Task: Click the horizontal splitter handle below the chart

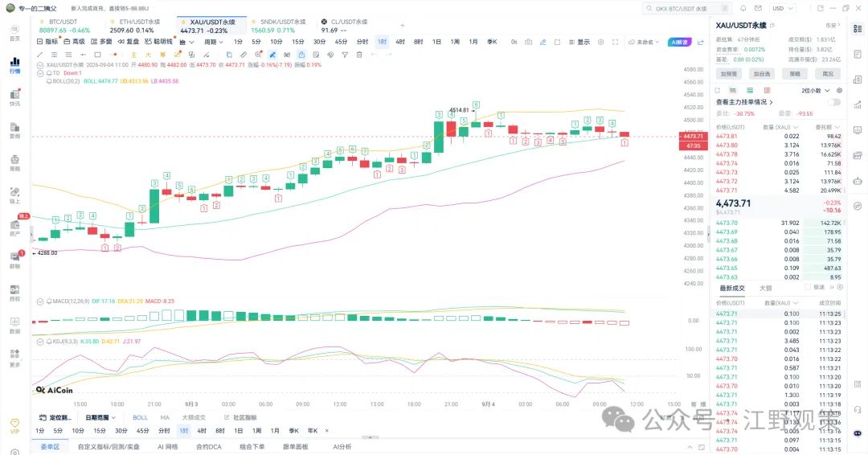Action: [370, 437]
